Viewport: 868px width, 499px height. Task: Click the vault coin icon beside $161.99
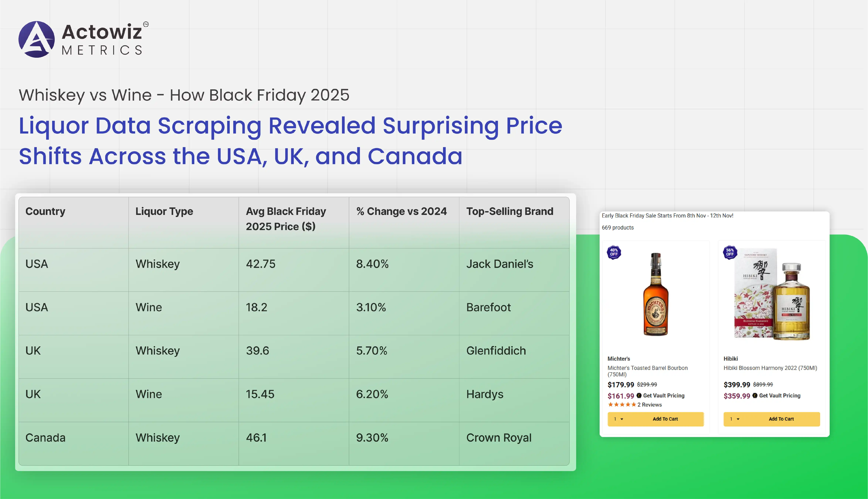coord(639,395)
